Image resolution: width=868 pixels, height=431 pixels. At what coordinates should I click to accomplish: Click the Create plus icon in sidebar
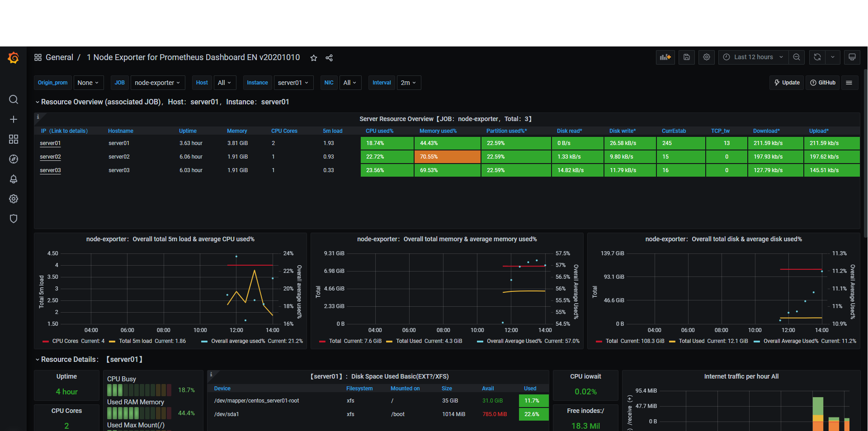point(14,119)
